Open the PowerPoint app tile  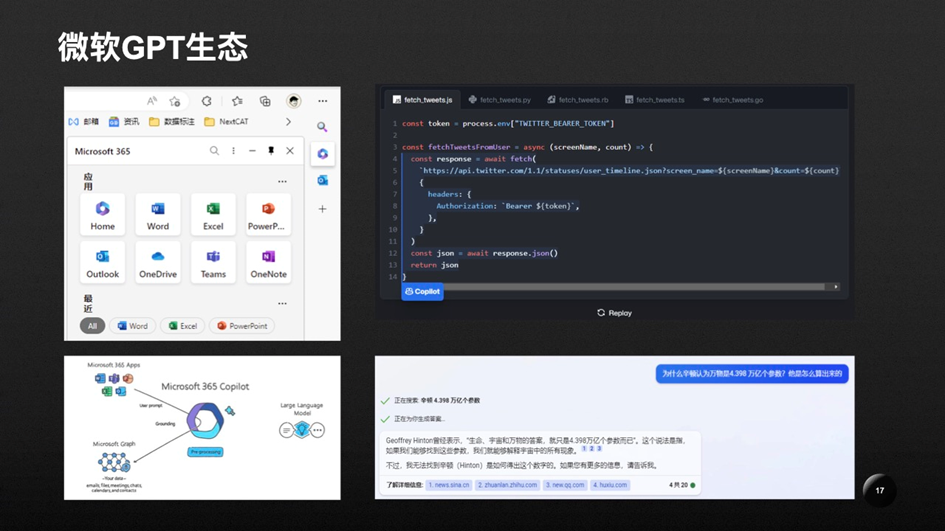click(x=268, y=215)
